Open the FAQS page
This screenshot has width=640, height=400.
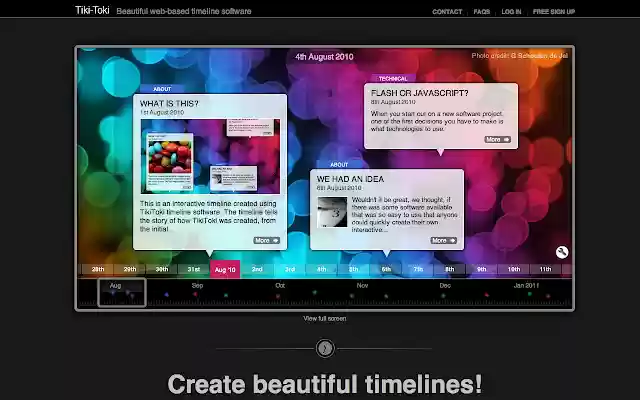pos(482,11)
